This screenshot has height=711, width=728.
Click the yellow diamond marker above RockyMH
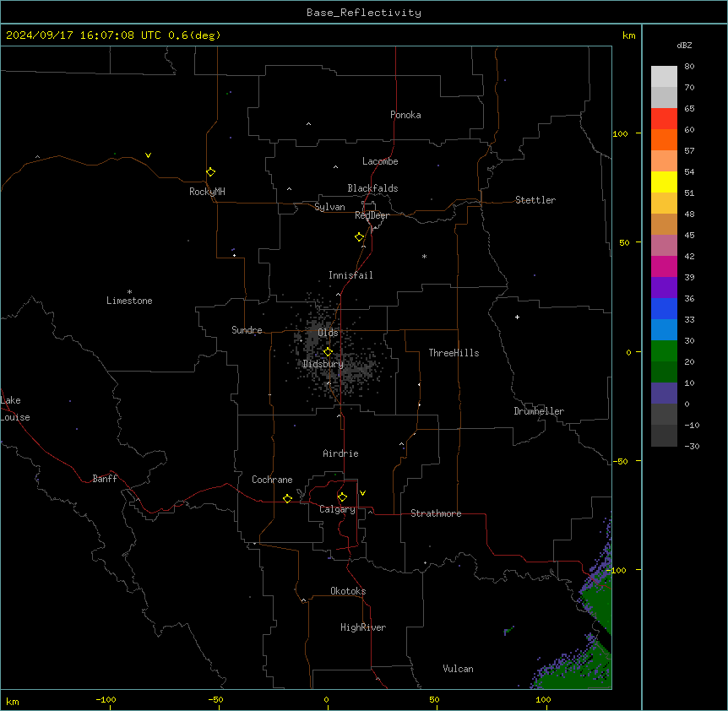pos(211,172)
